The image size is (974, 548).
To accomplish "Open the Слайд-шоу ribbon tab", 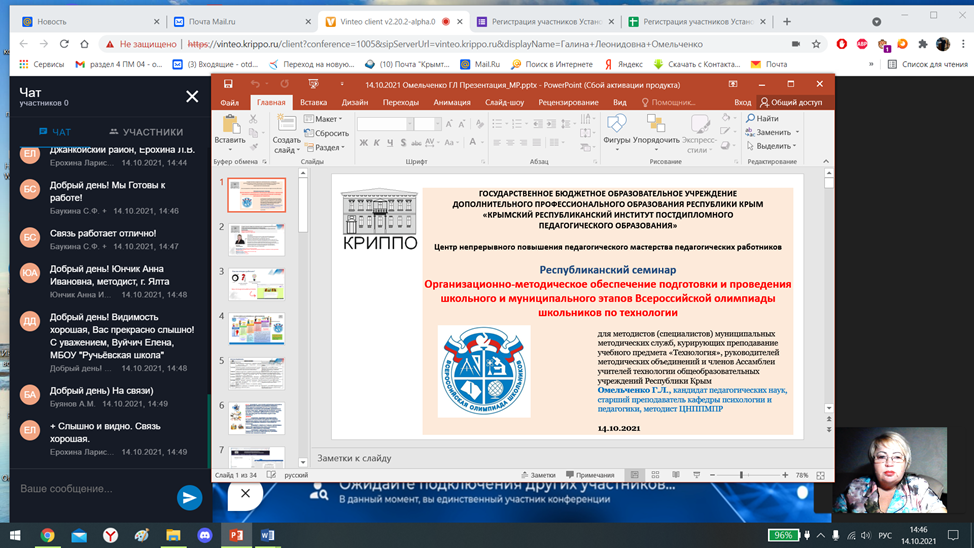I will point(504,103).
